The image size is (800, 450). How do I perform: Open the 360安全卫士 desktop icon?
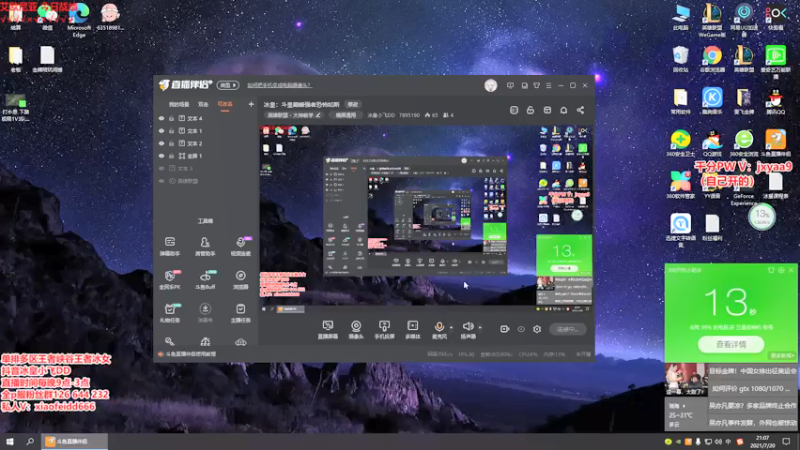pos(680,143)
